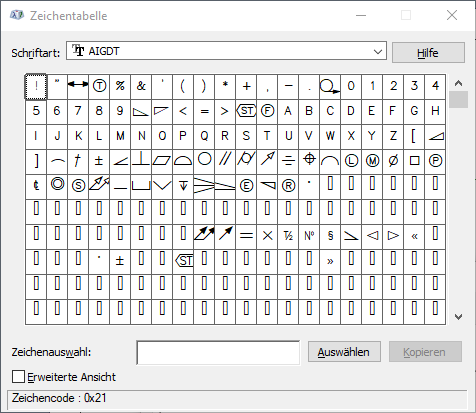The width and height of the screenshot is (476, 413).
Task: Choose the perpendicularity symbol
Action: 141,161
